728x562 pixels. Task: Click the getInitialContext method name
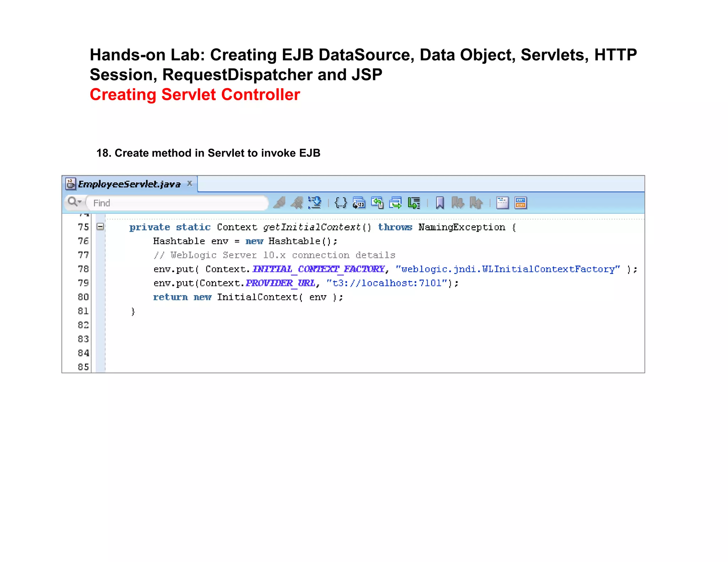(x=312, y=227)
